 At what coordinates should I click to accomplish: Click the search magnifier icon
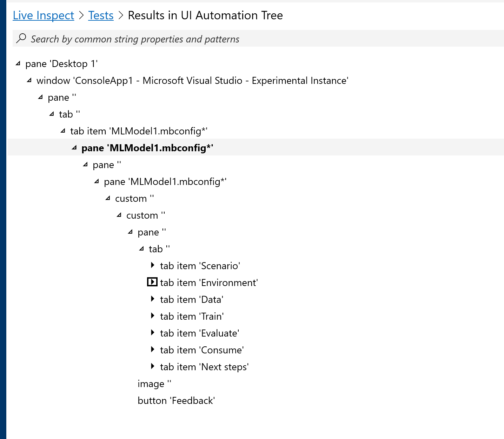(x=21, y=38)
